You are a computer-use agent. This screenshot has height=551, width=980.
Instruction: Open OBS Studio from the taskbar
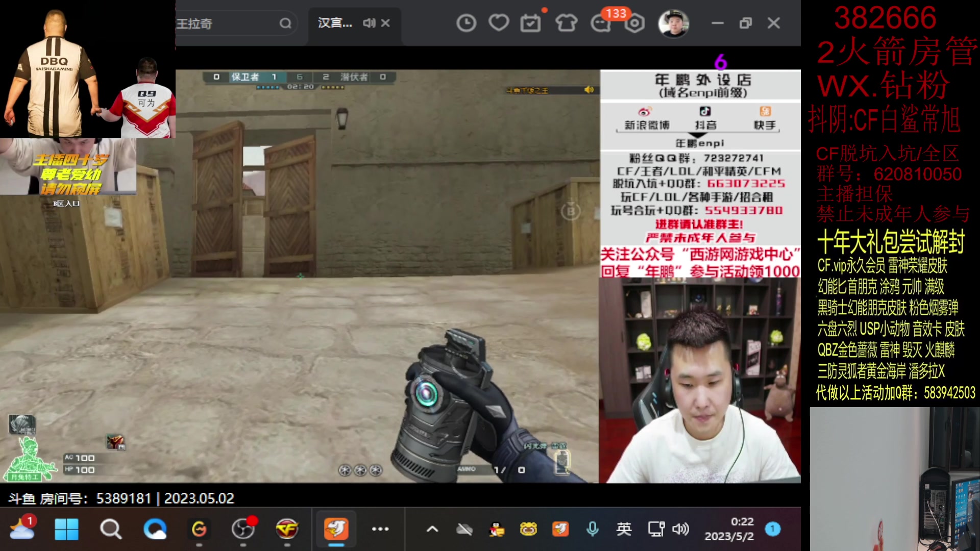[x=243, y=529]
